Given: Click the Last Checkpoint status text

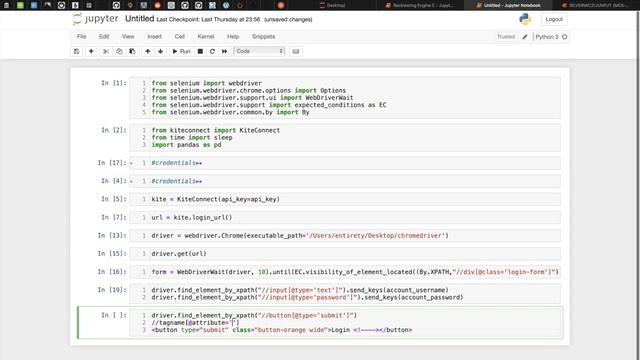Looking at the screenshot, I should pyautogui.click(x=208, y=20).
